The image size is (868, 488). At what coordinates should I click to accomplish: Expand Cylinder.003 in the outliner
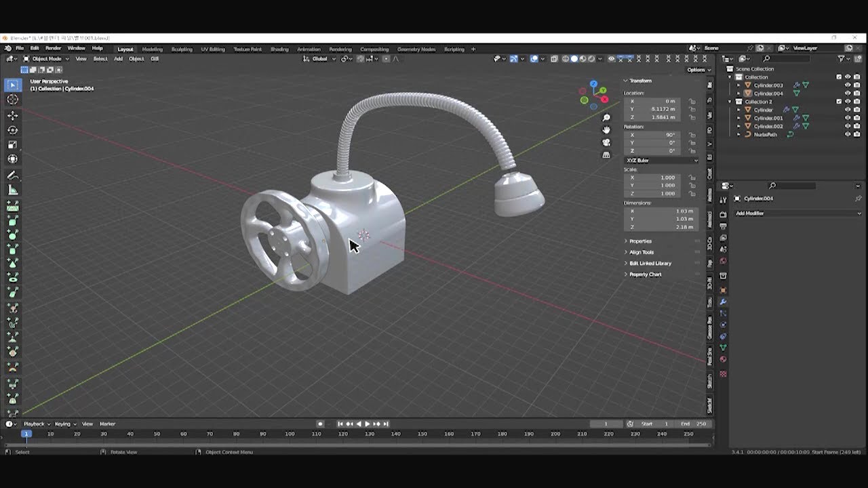[739, 85]
